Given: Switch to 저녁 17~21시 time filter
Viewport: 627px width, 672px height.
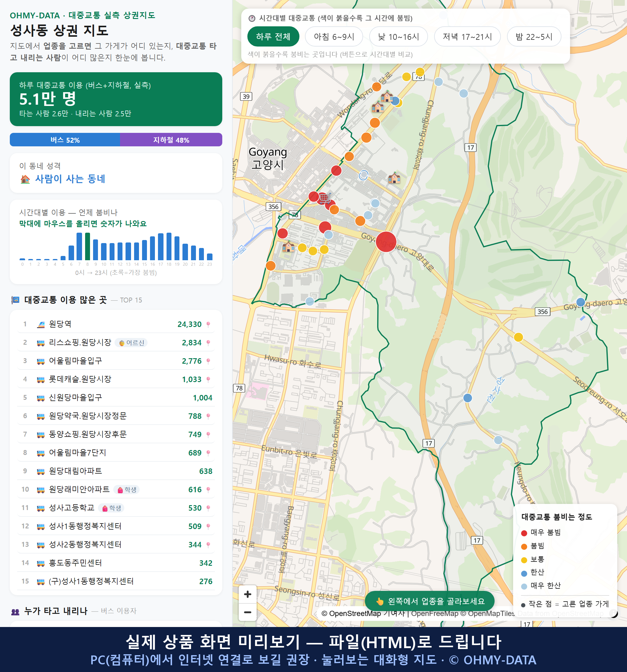Looking at the screenshot, I should pyautogui.click(x=467, y=36).
